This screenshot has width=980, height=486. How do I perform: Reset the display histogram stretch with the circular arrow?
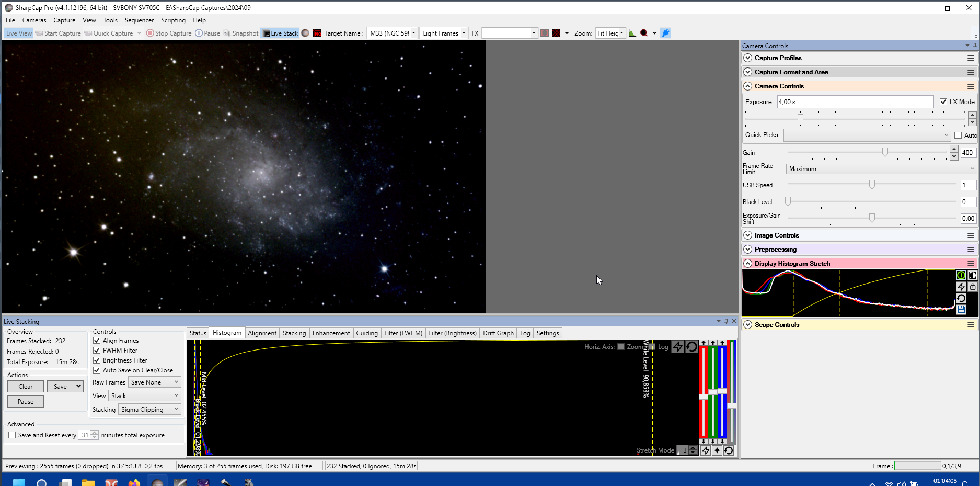[961, 298]
